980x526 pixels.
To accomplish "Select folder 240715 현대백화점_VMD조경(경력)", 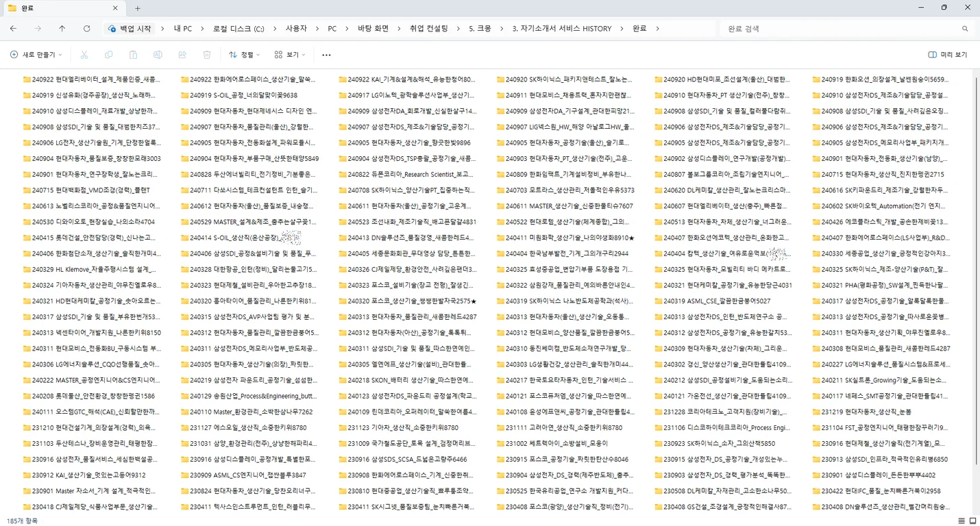I will pos(86,190).
